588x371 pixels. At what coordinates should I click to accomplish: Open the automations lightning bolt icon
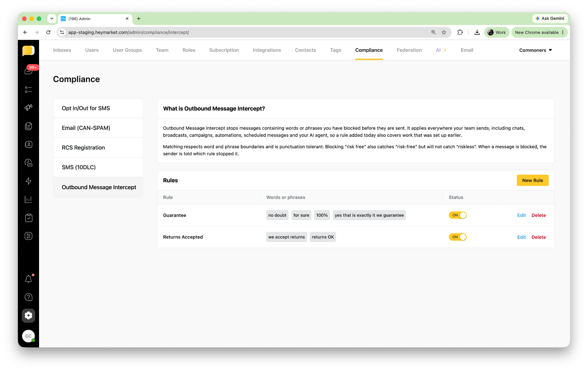[28, 181]
